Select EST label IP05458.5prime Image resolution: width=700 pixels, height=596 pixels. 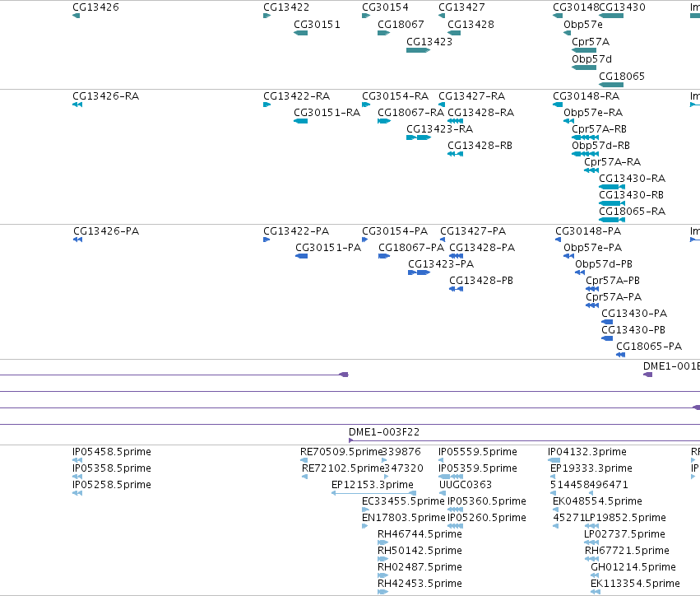coord(112,452)
